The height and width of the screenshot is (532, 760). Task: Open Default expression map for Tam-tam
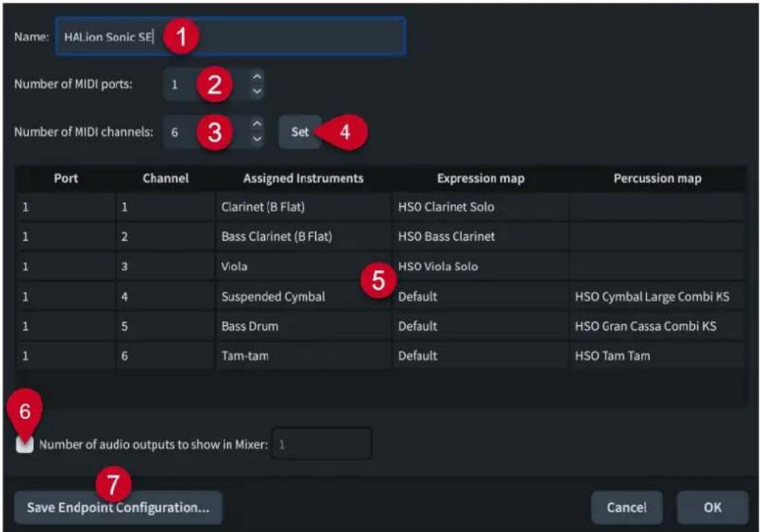[480, 356]
